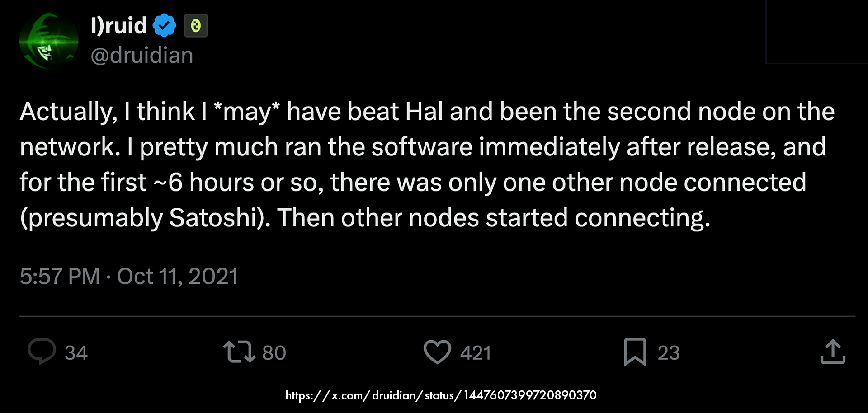Visit the @druidian handle
This screenshot has height=413, width=868.
point(142,55)
